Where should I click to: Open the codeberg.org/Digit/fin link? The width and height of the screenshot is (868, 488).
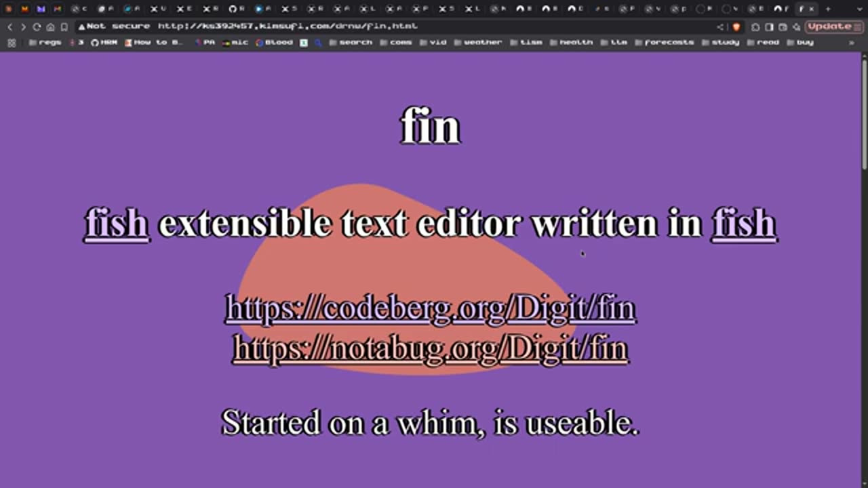pyautogui.click(x=431, y=308)
